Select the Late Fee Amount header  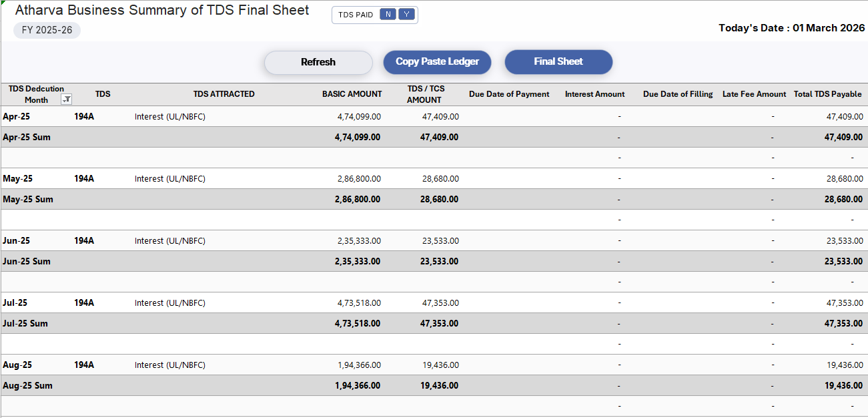[754, 93]
